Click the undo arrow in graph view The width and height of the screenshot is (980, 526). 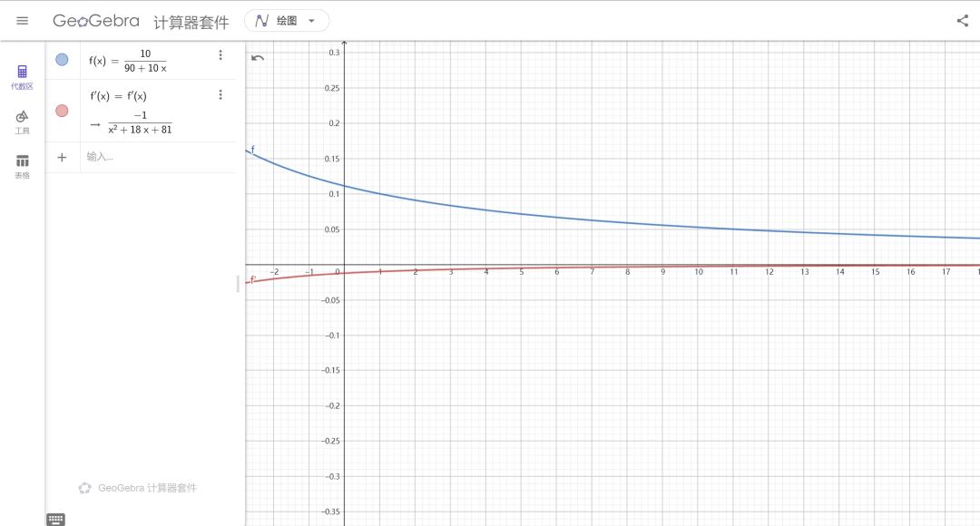[x=258, y=58]
